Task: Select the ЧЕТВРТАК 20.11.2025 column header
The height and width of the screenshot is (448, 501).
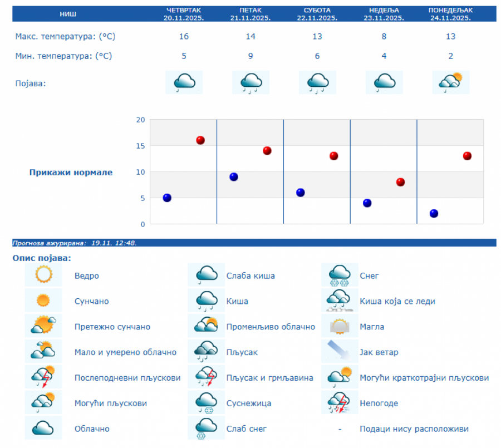Action: coord(184,14)
